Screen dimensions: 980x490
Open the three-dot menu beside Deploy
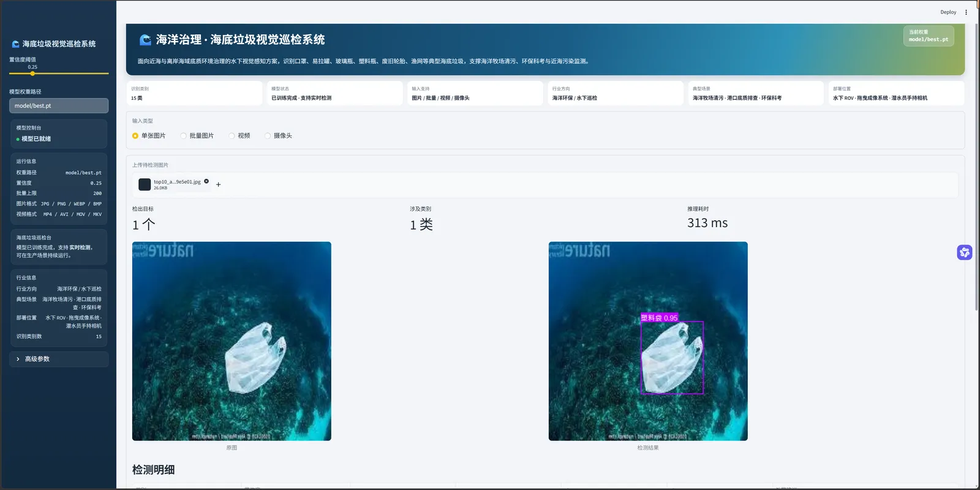966,12
